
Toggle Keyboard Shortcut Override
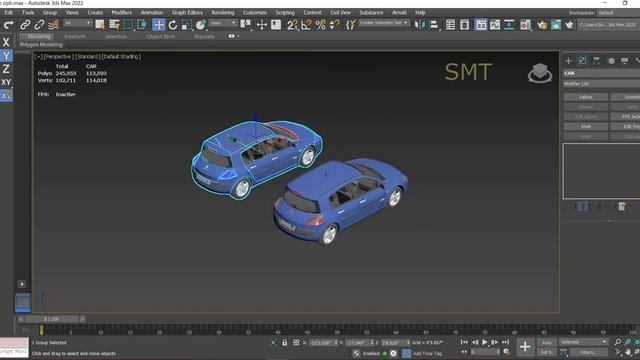coord(276,25)
